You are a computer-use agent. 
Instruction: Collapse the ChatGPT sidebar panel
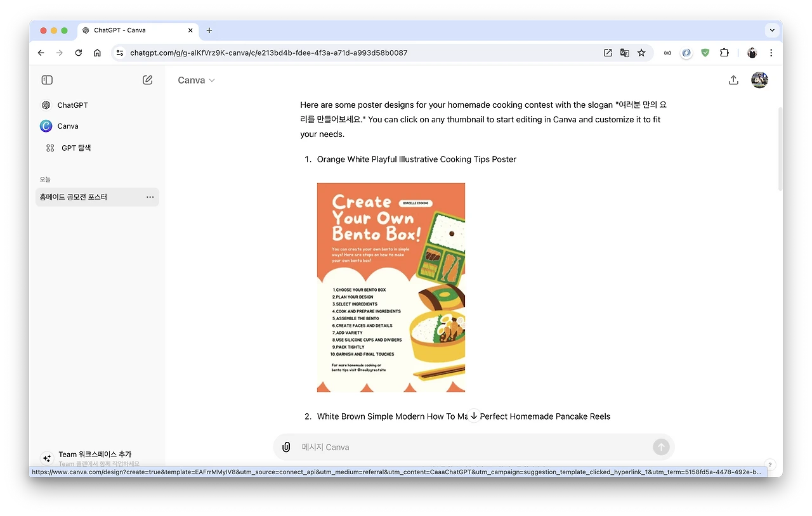pos(47,80)
